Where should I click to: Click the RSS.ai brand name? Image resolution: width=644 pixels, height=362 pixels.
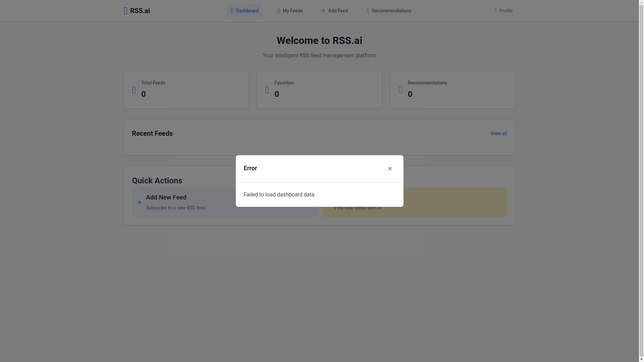[140, 11]
